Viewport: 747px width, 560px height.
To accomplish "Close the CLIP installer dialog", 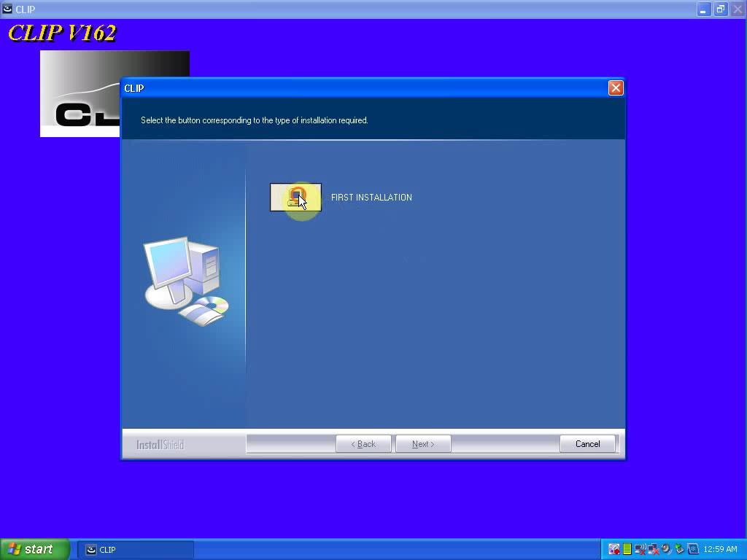I will [616, 88].
